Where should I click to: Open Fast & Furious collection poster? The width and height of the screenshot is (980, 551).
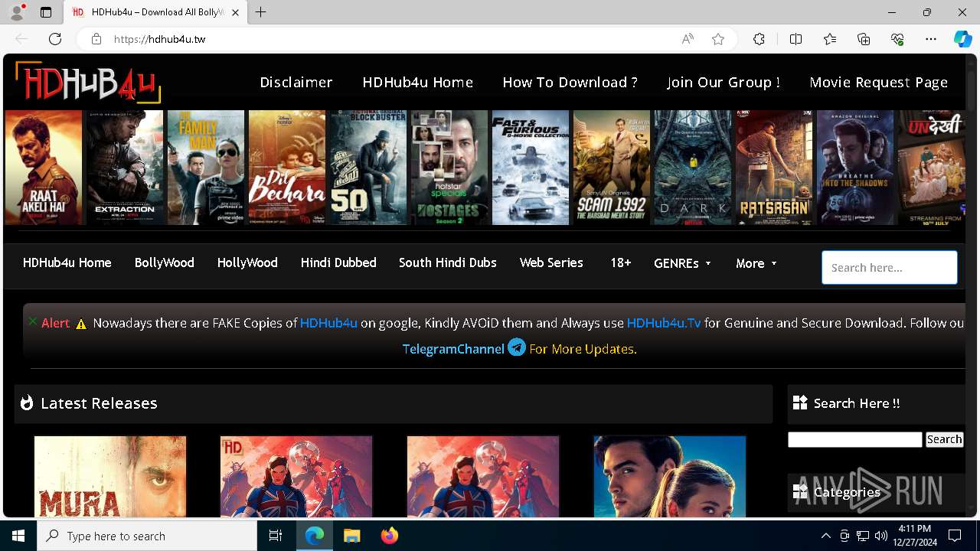click(x=531, y=168)
